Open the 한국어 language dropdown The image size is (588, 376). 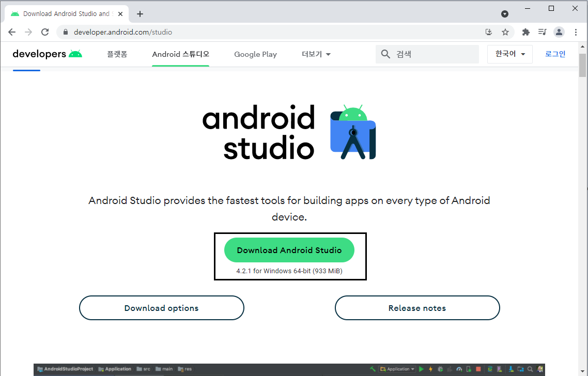pos(509,54)
